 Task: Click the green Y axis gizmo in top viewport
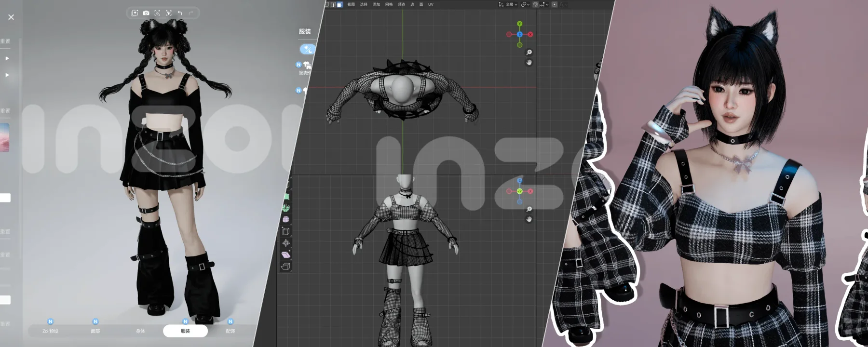point(519,24)
